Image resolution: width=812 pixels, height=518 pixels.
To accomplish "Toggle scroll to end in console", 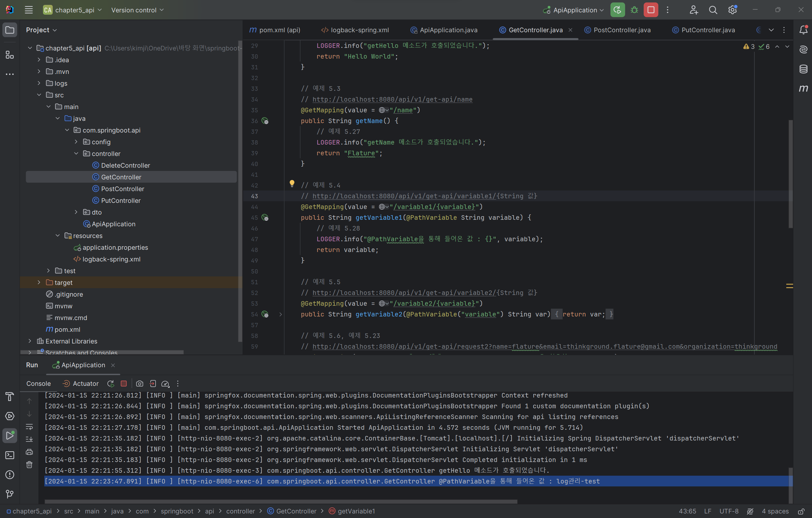I will [29, 439].
